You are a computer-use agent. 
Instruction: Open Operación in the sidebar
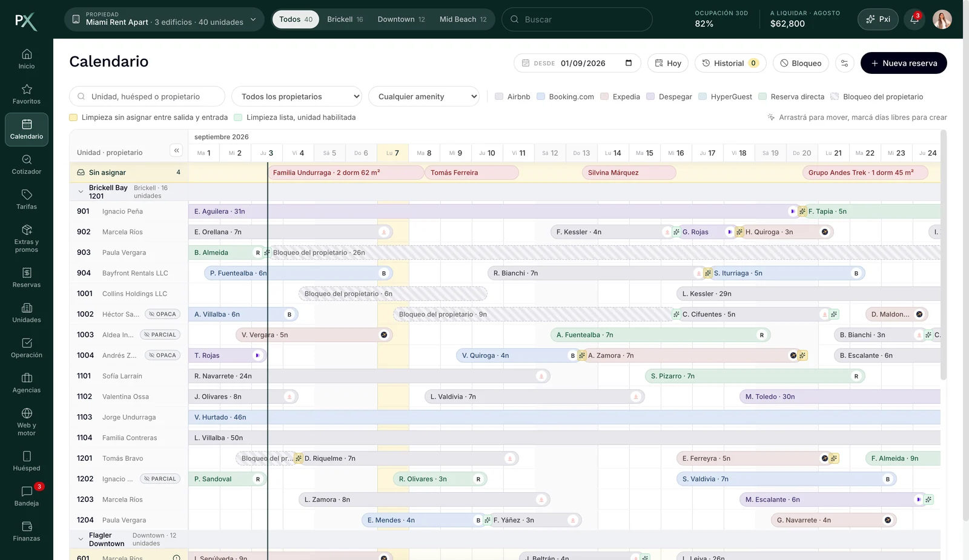click(x=27, y=348)
